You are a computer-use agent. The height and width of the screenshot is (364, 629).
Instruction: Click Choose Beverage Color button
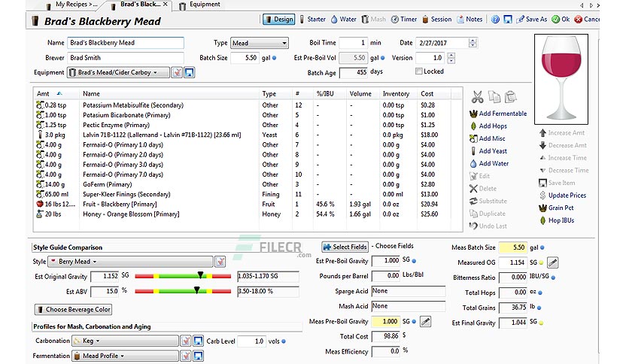[x=74, y=310]
